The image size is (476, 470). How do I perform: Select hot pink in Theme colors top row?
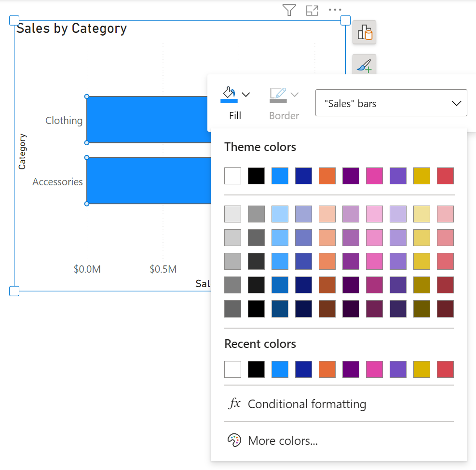pyautogui.click(x=374, y=176)
